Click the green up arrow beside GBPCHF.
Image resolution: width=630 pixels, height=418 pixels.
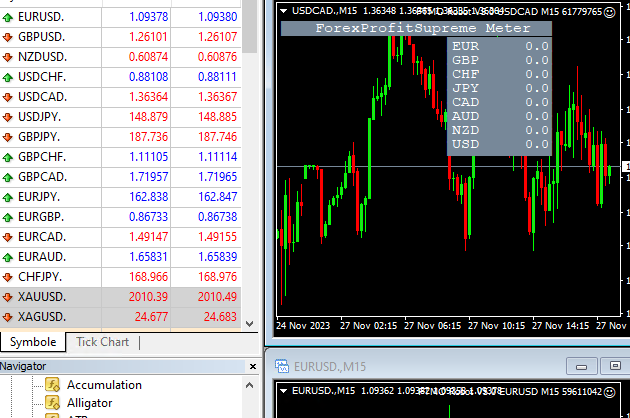[x=8, y=157]
